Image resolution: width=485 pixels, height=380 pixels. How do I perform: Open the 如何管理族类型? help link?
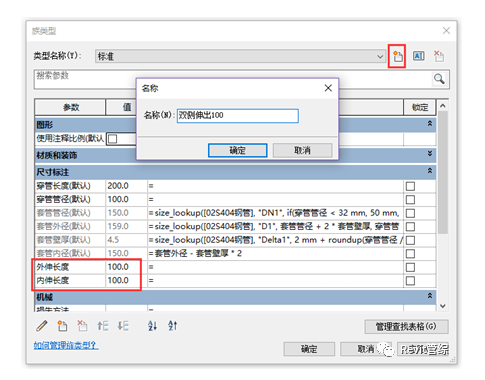[x=66, y=345]
